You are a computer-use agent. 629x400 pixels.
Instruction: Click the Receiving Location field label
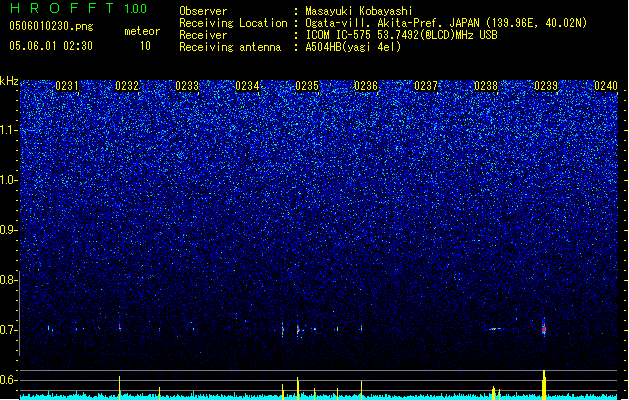pyautogui.click(x=233, y=23)
